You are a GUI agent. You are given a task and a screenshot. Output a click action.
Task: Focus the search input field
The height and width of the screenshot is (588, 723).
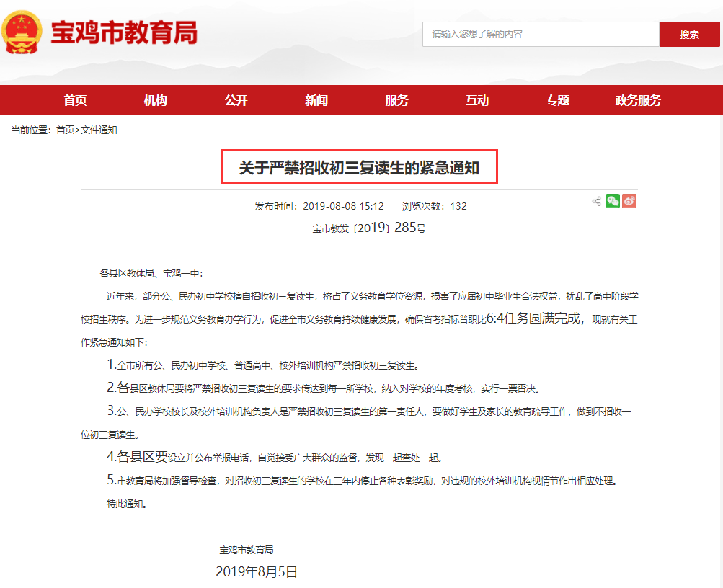541,34
